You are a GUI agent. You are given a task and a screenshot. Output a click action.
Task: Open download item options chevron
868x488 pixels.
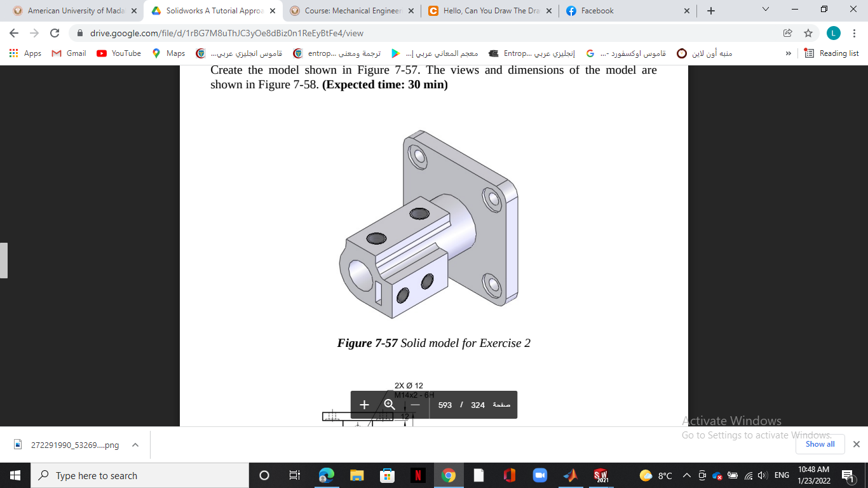(x=135, y=445)
